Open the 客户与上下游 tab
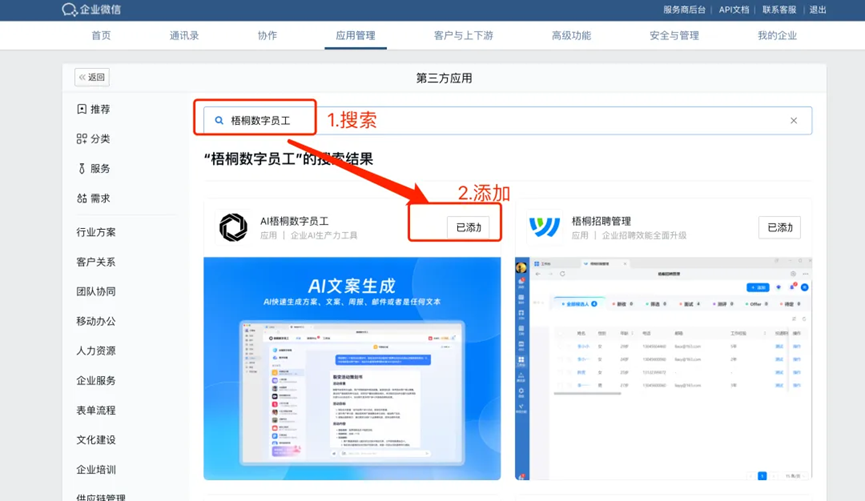 click(463, 35)
